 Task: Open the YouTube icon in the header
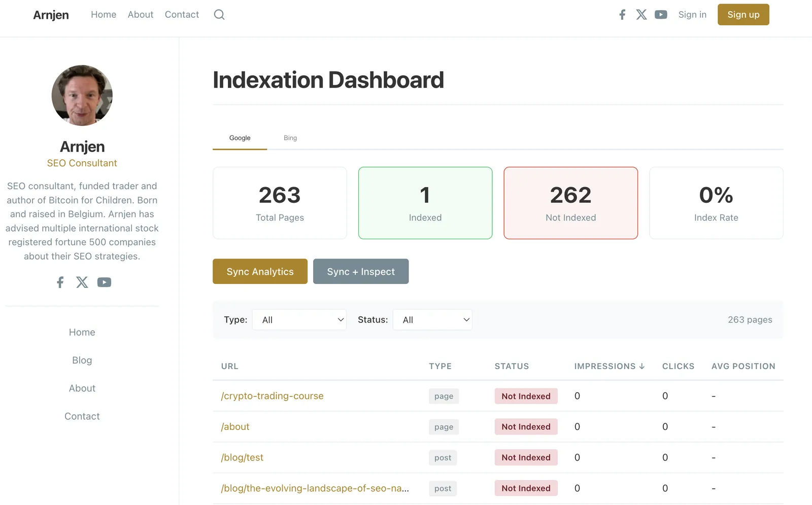pos(661,14)
